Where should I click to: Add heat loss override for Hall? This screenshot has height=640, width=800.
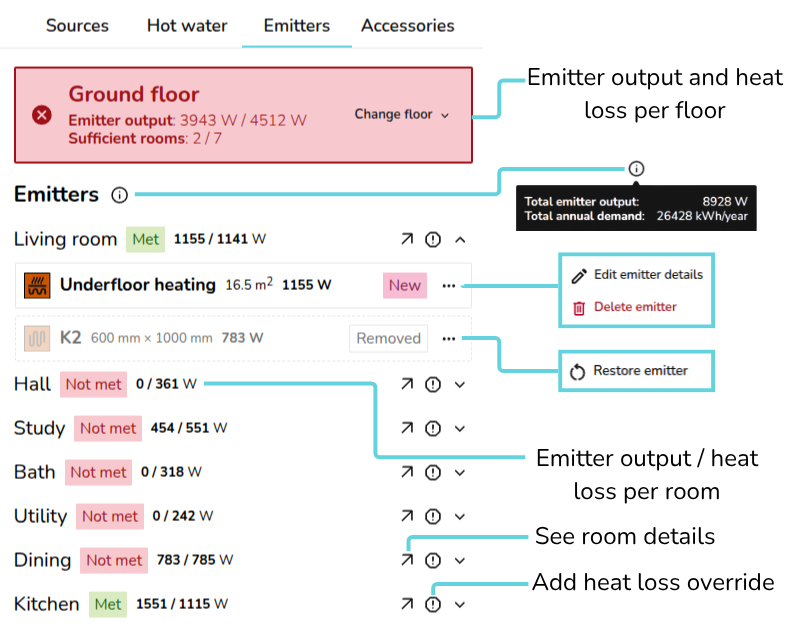[433, 384]
